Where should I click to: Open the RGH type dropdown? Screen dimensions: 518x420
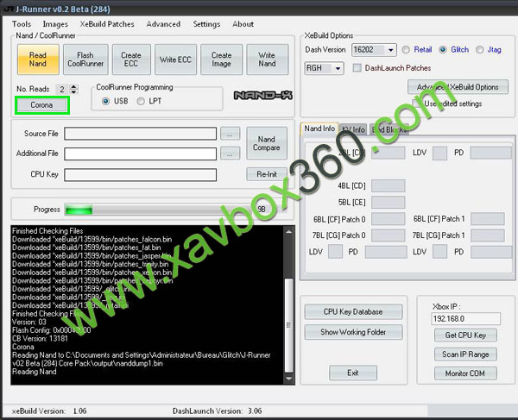338,68
